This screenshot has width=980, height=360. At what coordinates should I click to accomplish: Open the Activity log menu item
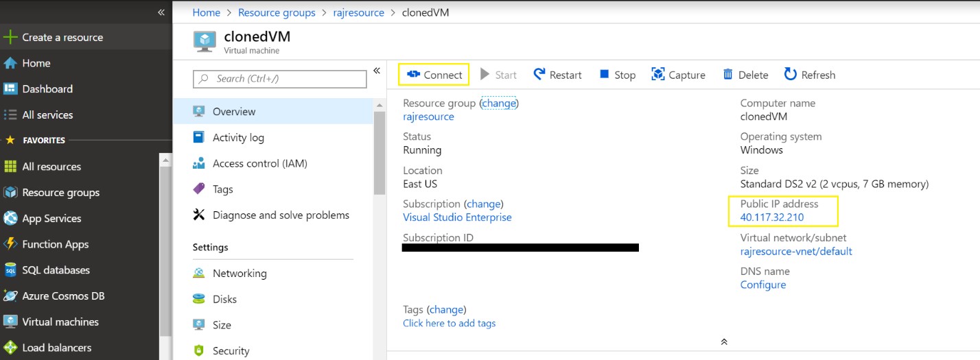point(238,138)
